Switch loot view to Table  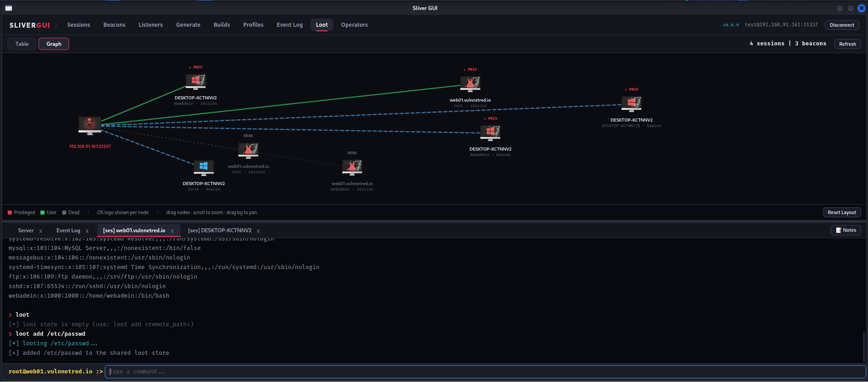(x=22, y=44)
